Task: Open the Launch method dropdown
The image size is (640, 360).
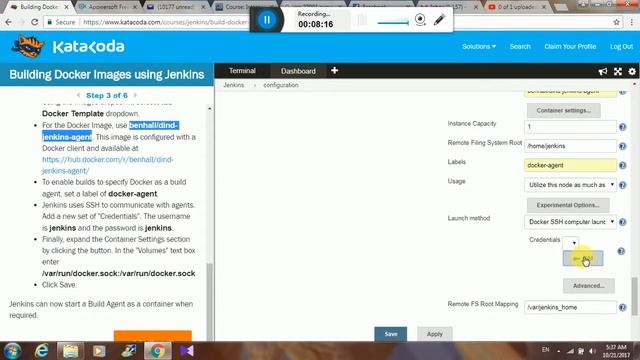Action: point(570,222)
